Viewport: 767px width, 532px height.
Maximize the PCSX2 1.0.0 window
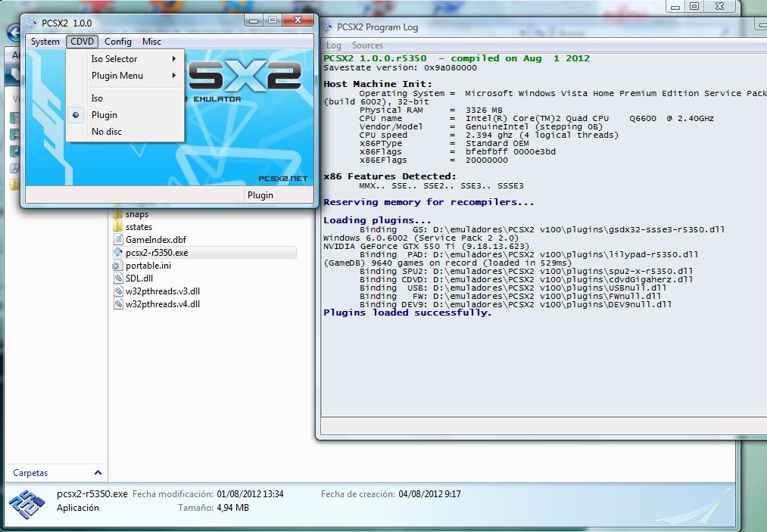pos(273,20)
